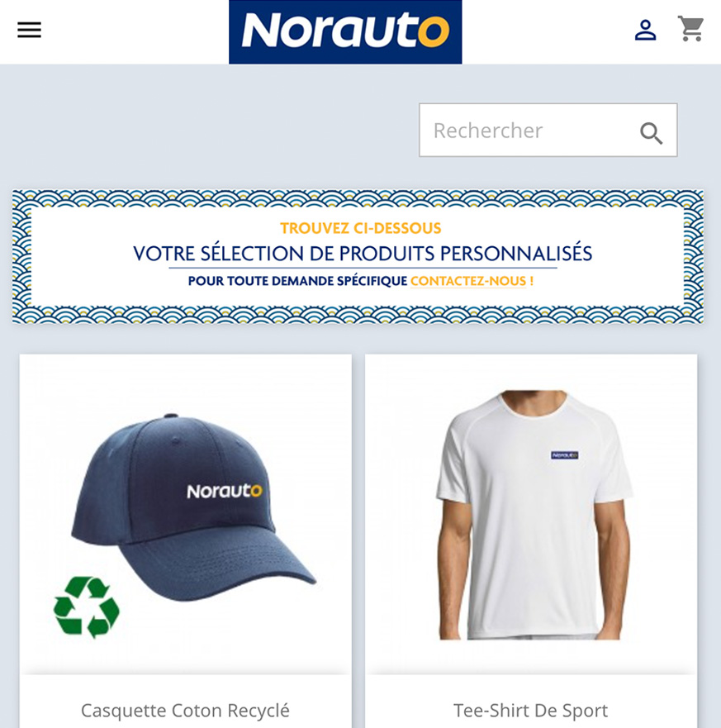The image size is (721, 728).
Task: View the shopping cart
Action: [690, 29]
